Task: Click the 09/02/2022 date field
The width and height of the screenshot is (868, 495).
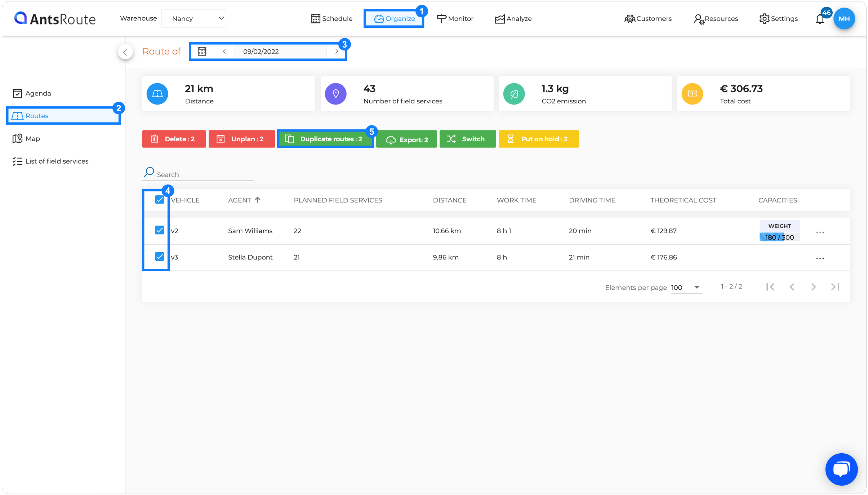Action: 280,52
